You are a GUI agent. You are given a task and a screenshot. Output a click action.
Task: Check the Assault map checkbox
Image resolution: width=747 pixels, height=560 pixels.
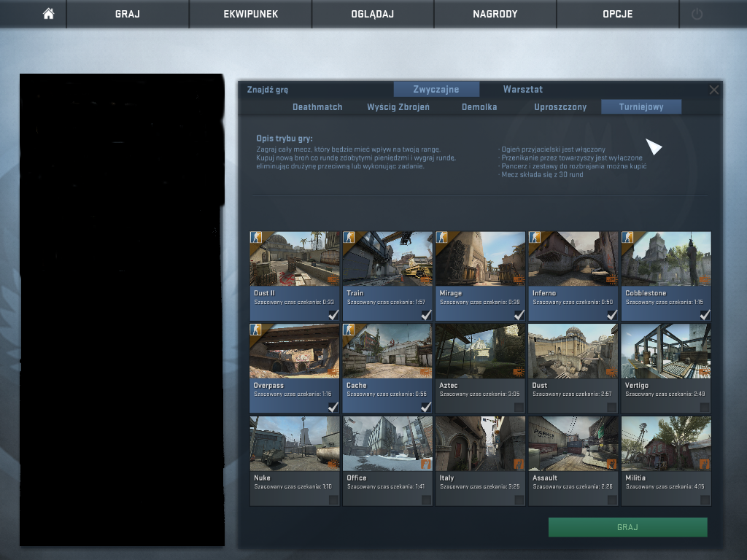point(612,500)
